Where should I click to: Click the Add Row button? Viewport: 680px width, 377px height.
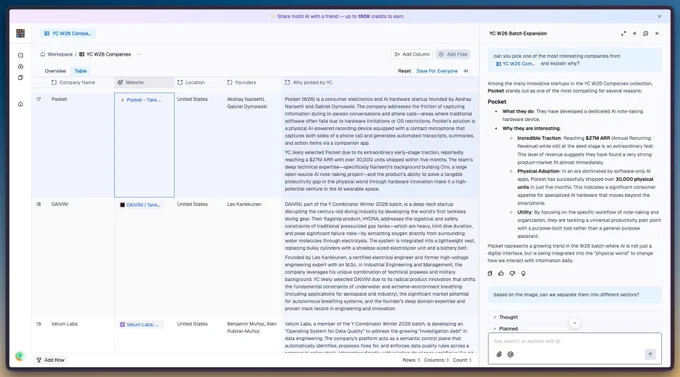click(51, 360)
